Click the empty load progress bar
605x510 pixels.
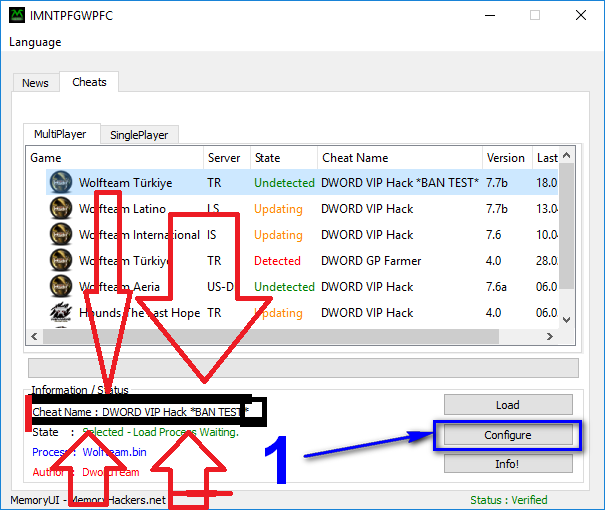(303, 368)
